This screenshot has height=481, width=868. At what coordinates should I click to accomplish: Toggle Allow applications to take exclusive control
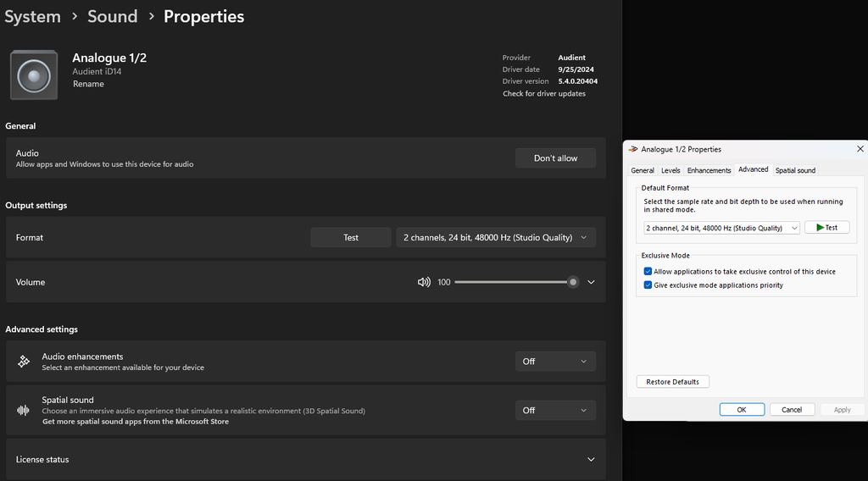click(648, 272)
